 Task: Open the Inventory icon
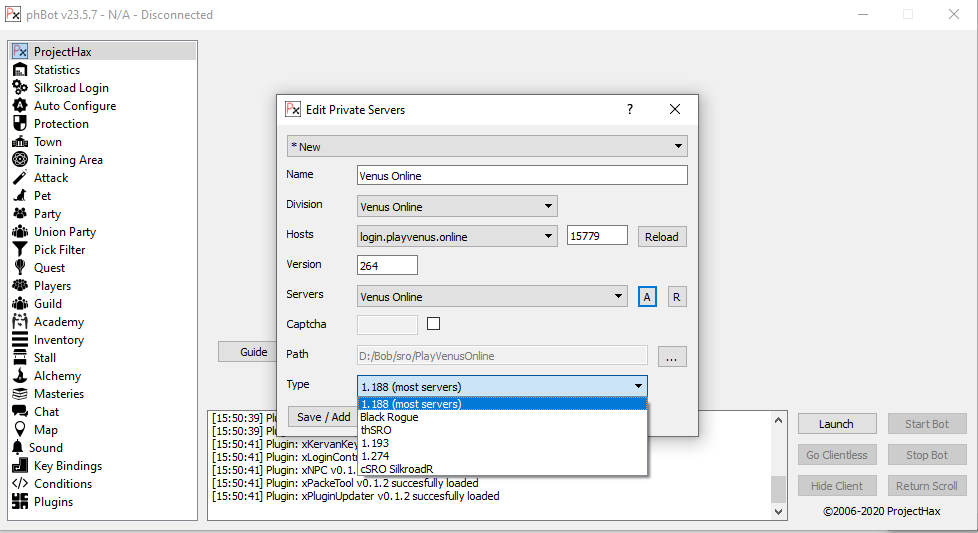pyautogui.click(x=20, y=340)
